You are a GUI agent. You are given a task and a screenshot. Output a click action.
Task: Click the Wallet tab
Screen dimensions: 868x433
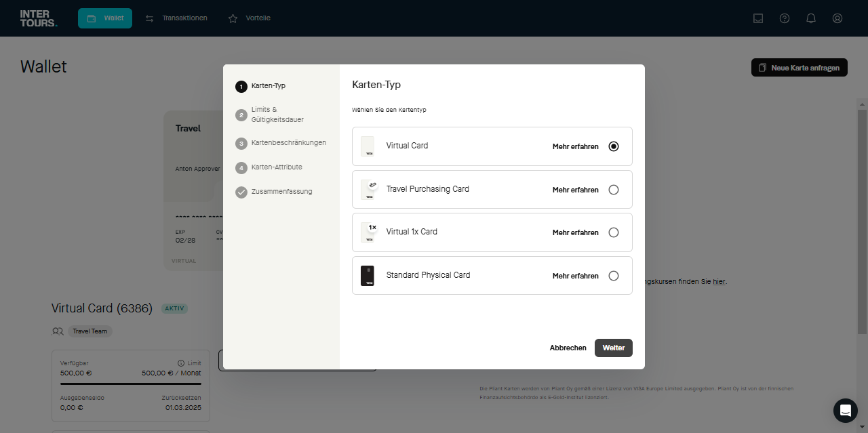point(105,18)
